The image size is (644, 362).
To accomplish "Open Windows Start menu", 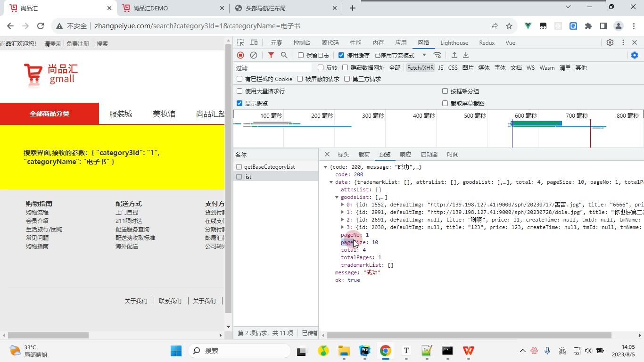I will coord(176,351).
